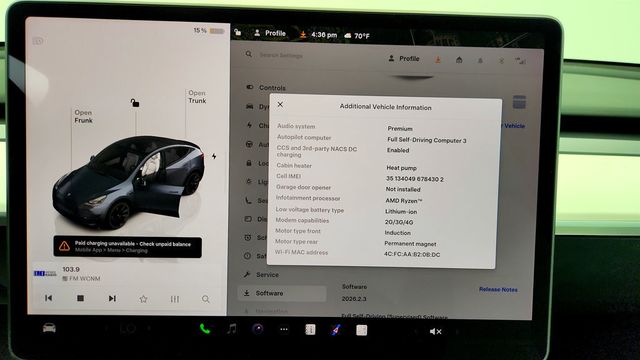Tap the charge port bolt icon beside the car
Image resolution: width=640 pixels, height=360 pixels.
[214, 156]
